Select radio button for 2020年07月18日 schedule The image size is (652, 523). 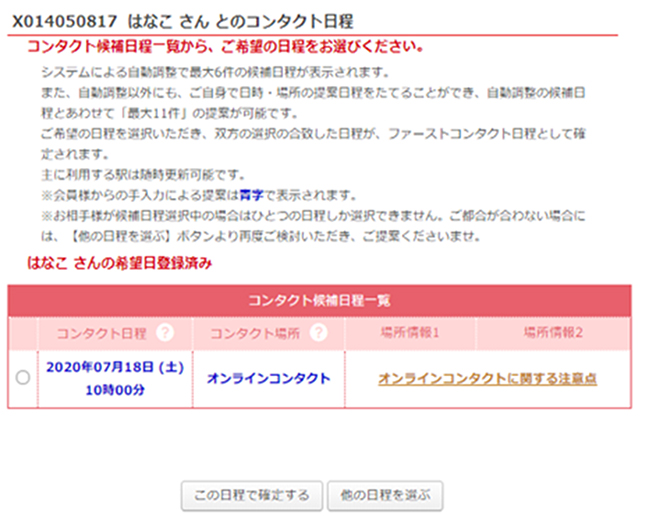point(23,377)
